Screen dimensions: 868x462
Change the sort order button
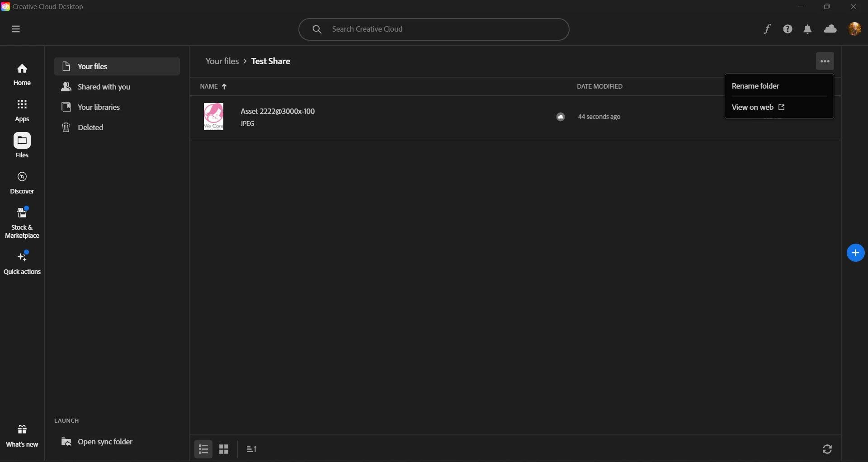(x=252, y=449)
